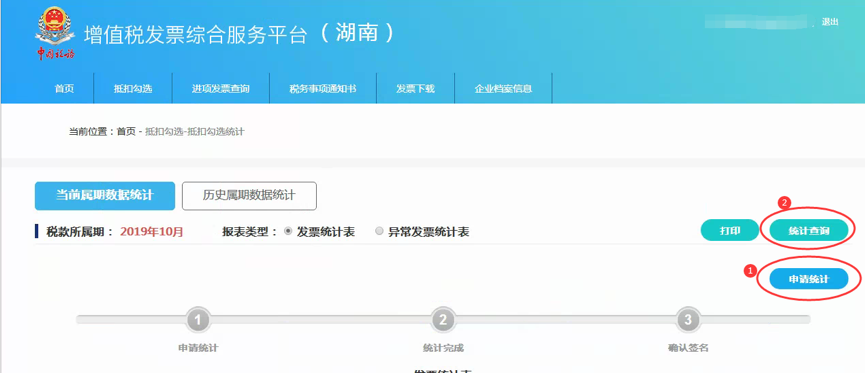Image resolution: width=865 pixels, height=373 pixels.
Task: Switch to 当前属期数据统计 tab
Action: [x=105, y=196]
